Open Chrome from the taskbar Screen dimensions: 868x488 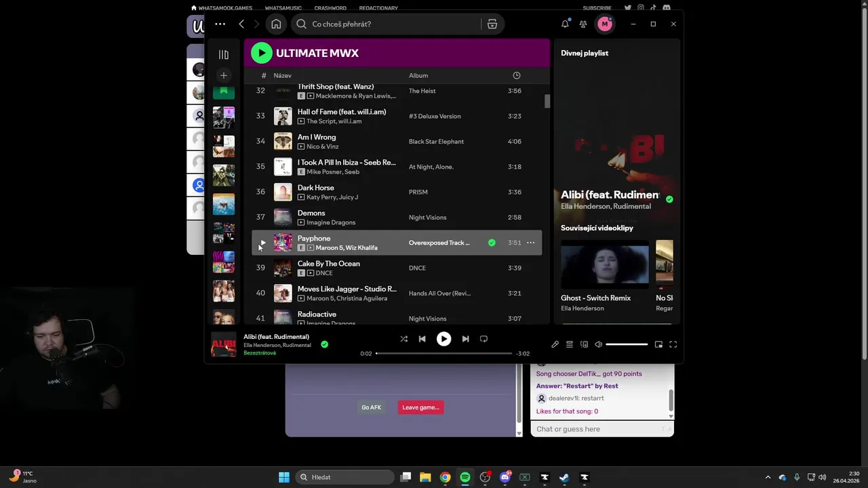[x=445, y=477]
